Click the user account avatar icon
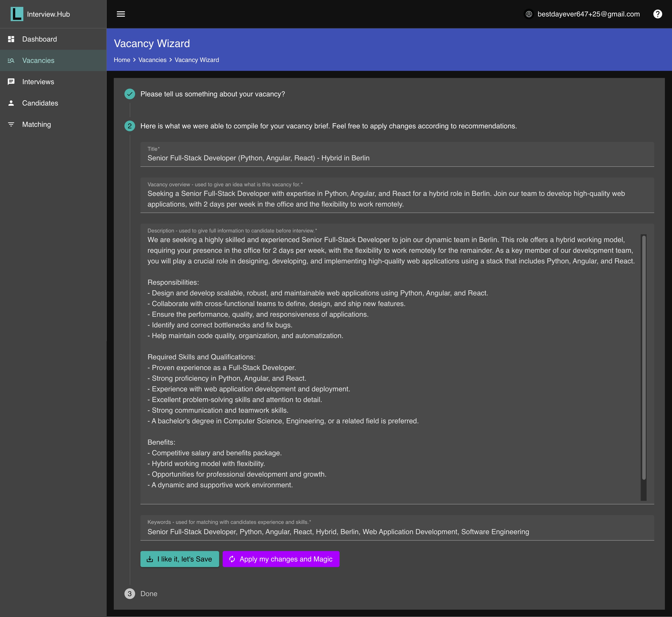Image resolution: width=672 pixels, height=617 pixels. click(529, 14)
